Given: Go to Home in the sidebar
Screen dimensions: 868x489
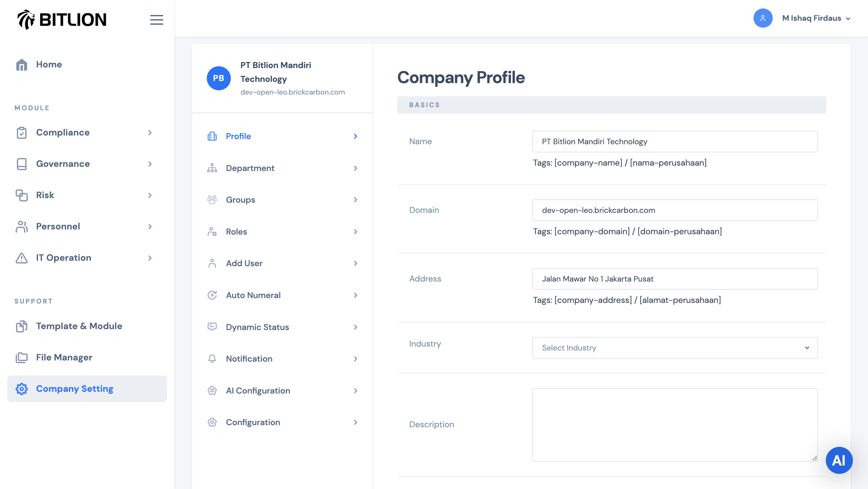Looking at the screenshot, I should (x=87, y=65).
